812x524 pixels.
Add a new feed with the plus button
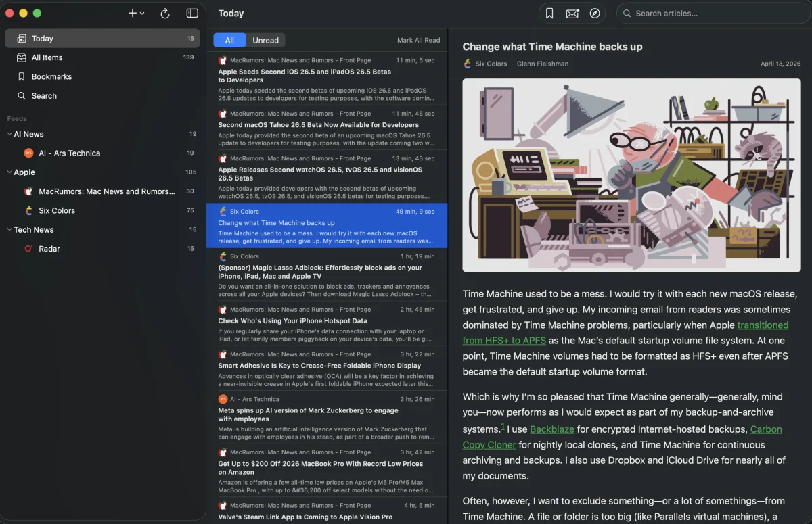tap(131, 13)
